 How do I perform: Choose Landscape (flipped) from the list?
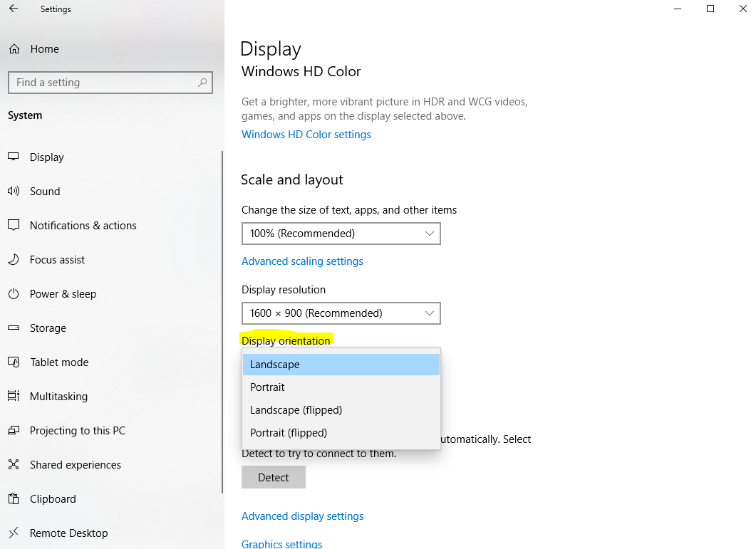pos(341,409)
